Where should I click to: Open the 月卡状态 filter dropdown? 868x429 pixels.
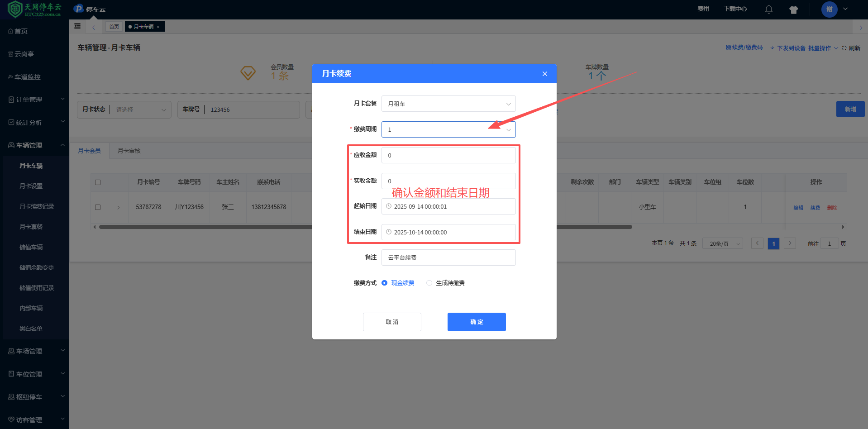point(140,110)
